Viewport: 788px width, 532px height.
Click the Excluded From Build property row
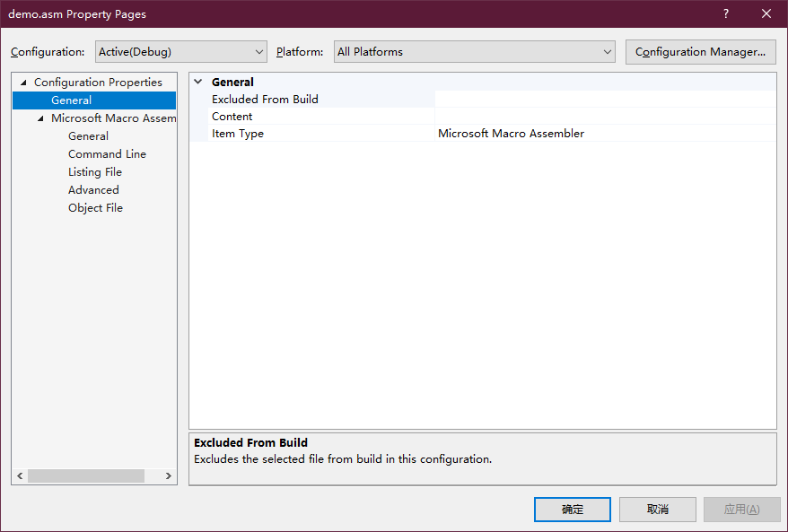tap(265, 99)
